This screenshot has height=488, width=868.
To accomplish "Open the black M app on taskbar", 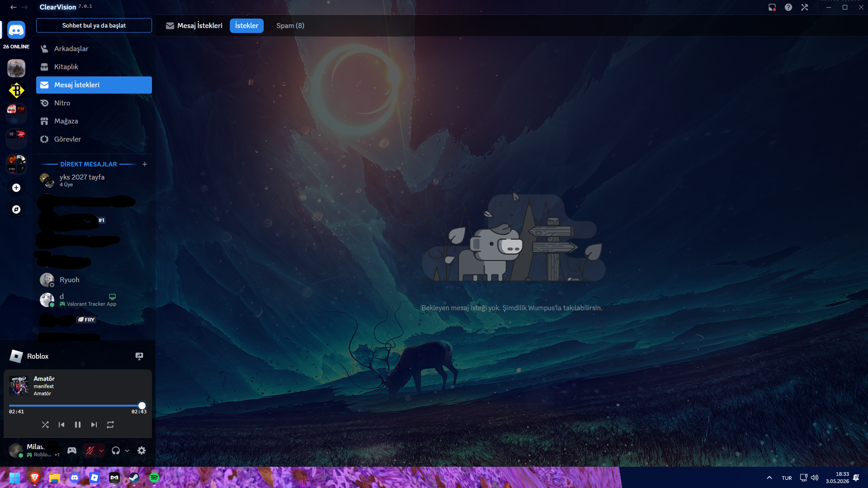I will [x=114, y=478].
